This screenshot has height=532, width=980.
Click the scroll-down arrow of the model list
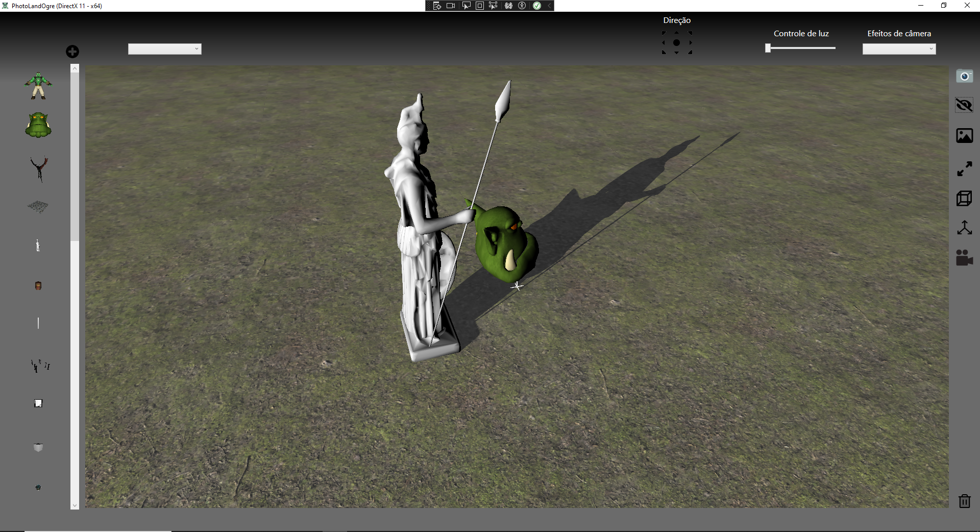point(75,505)
